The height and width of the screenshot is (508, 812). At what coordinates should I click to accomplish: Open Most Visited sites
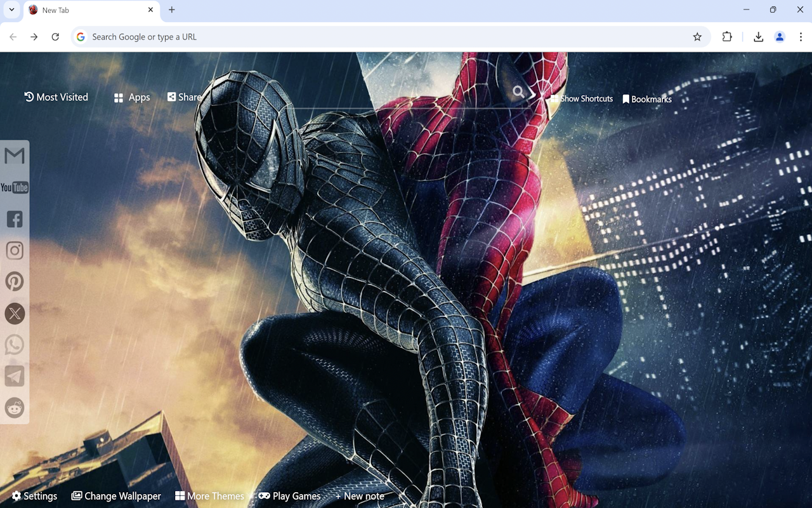(56, 97)
